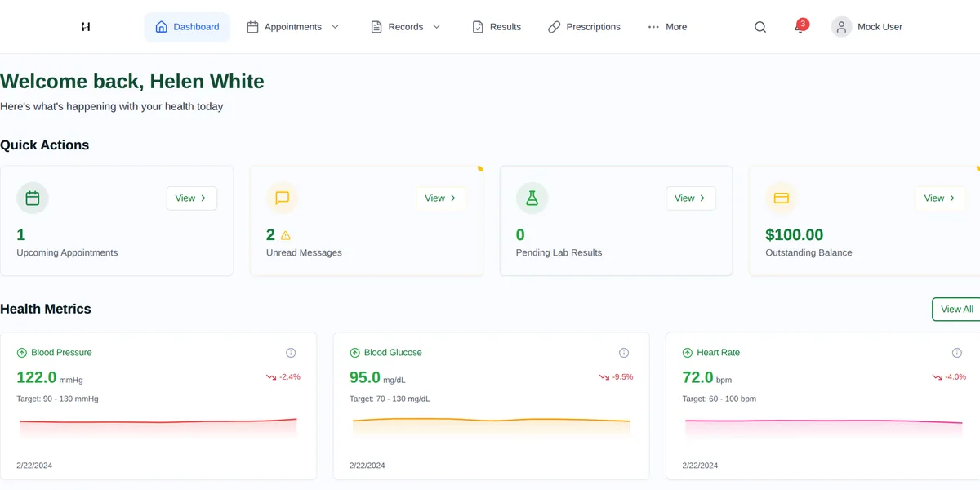View Unread Messages

coord(442,198)
